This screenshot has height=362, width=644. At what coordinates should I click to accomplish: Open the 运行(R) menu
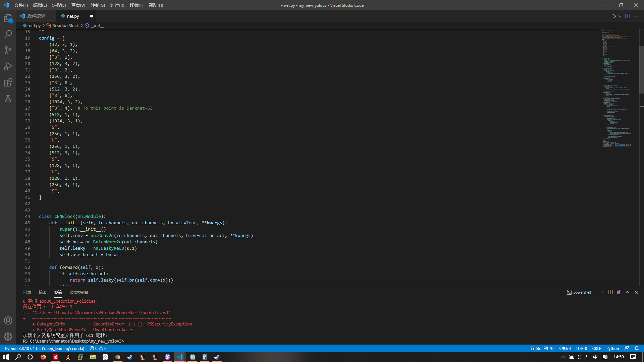[117, 5]
